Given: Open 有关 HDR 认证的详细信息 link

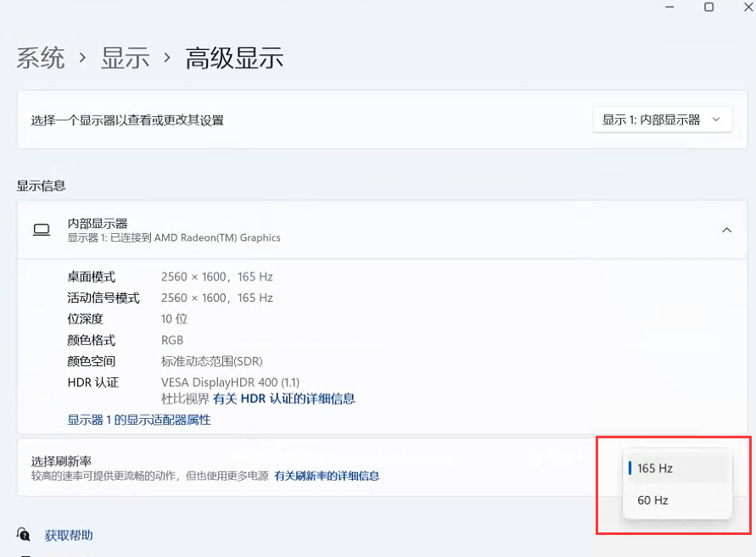Looking at the screenshot, I should click(x=284, y=399).
